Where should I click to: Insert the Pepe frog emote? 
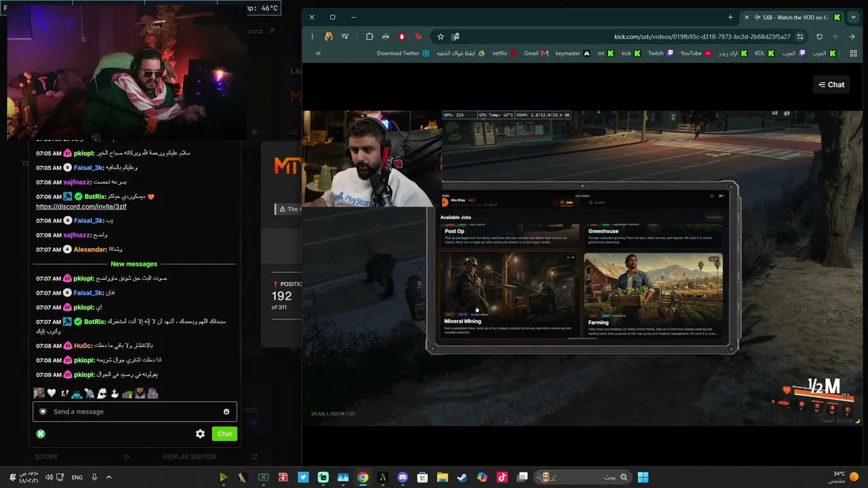coord(127,393)
